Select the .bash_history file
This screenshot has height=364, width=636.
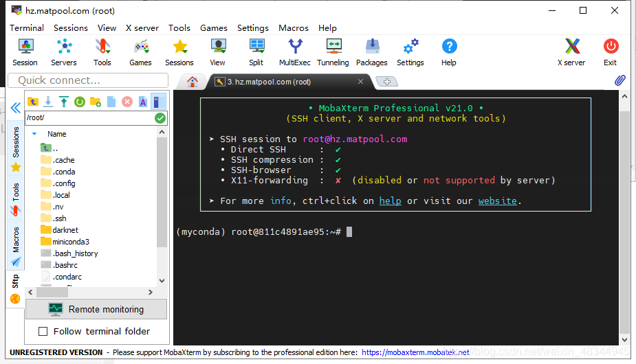(69, 253)
